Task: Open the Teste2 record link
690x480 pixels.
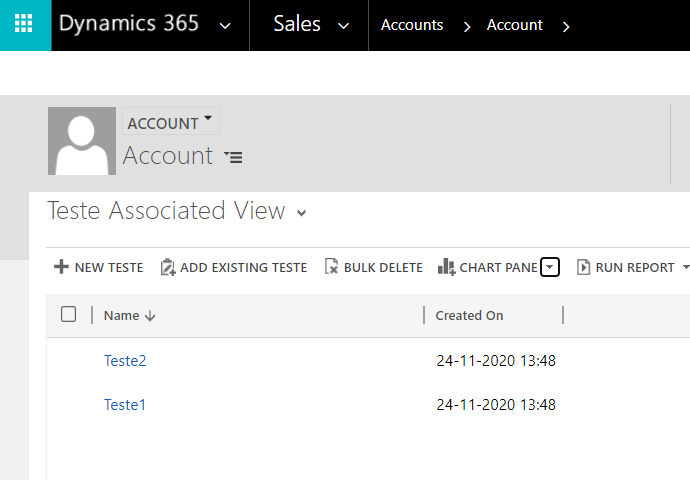Action: tap(125, 361)
